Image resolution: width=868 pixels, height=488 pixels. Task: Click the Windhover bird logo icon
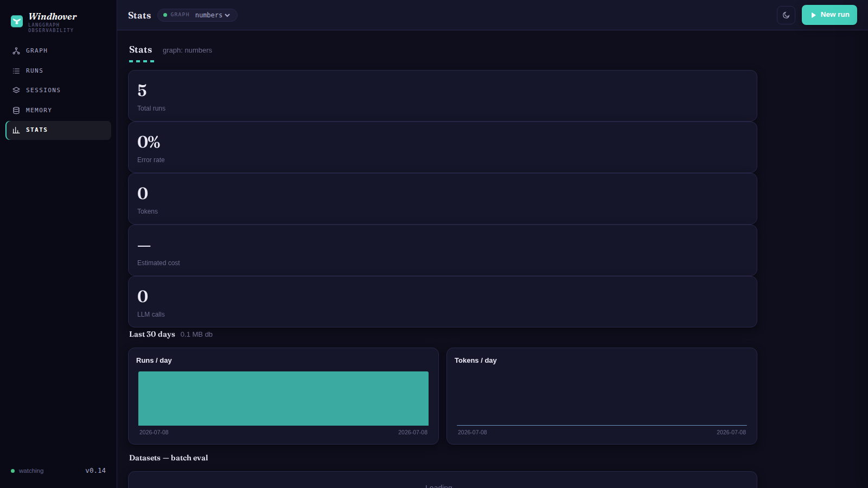point(17,21)
